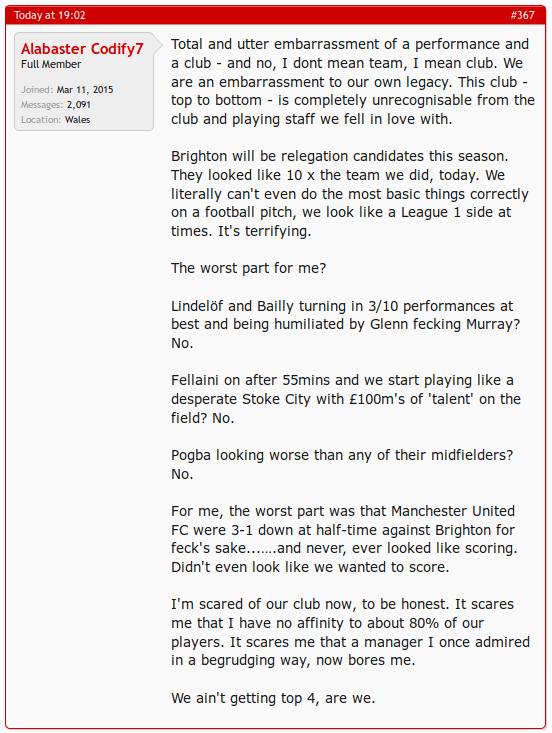Click the 'Joined:' label

point(37,90)
